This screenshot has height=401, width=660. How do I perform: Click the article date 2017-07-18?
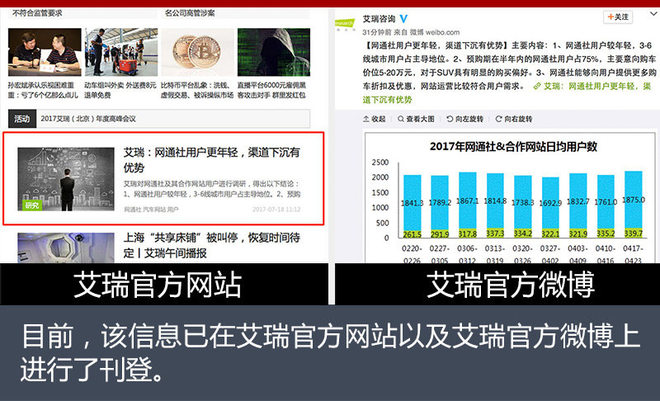coord(276,209)
